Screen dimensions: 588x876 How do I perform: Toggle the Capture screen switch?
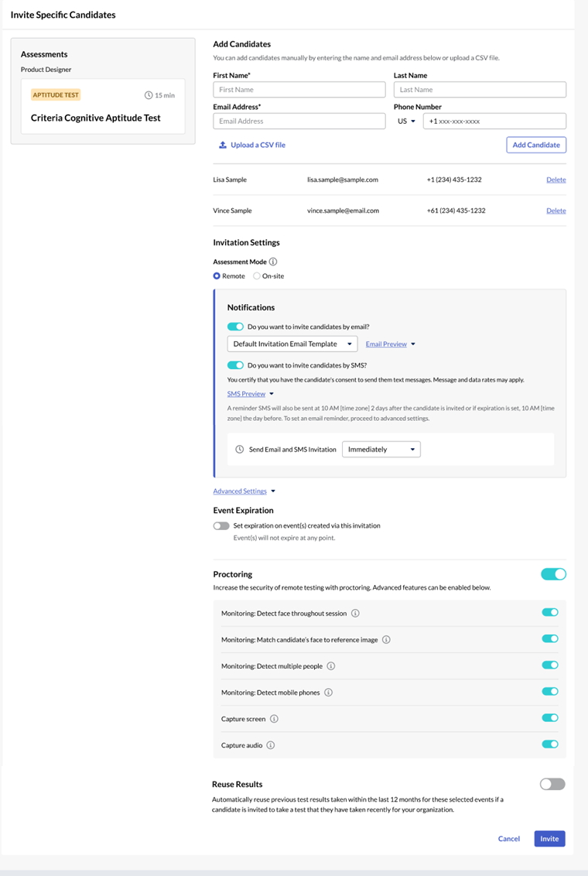coord(550,717)
